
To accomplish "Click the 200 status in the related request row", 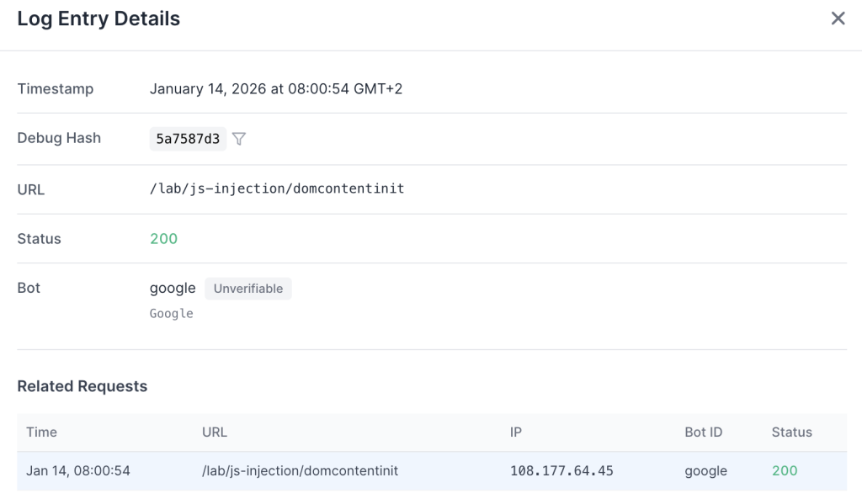I will (784, 471).
